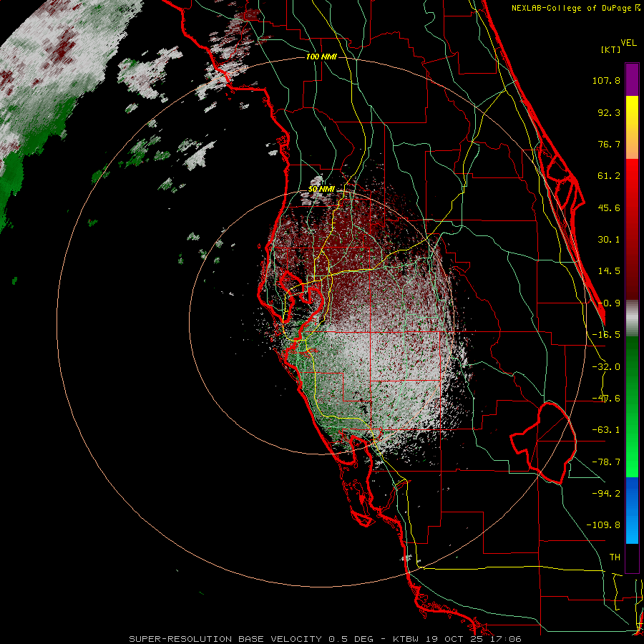Viewport: 644px width, 644px height.
Task: Click the [KT] units label
Action: [611, 49]
